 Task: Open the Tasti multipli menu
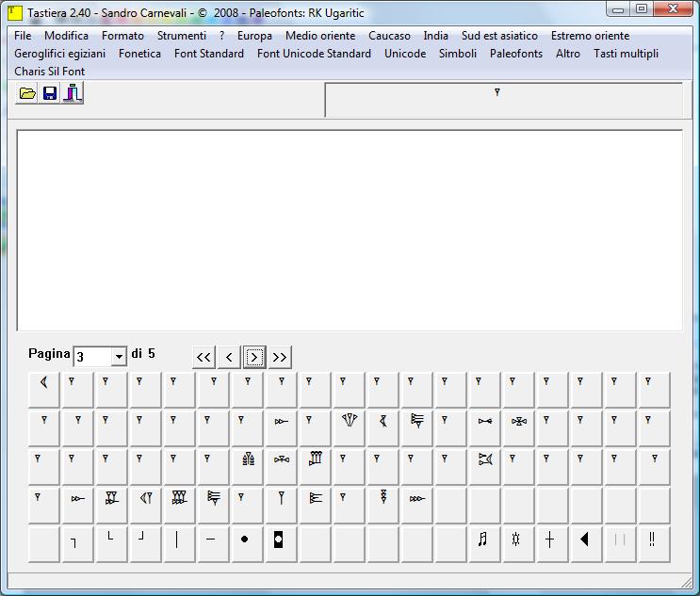[x=626, y=54]
